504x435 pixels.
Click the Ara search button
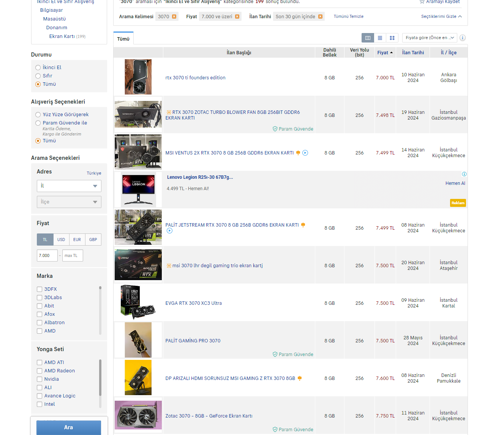point(69,427)
